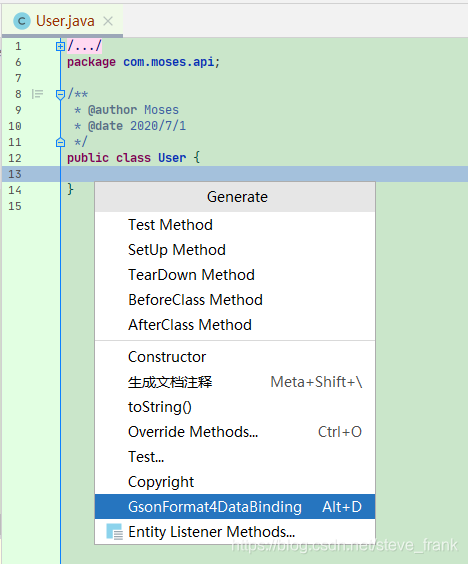Place caret on empty line 13
The width and height of the screenshot is (468, 564).
click(264, 174)
